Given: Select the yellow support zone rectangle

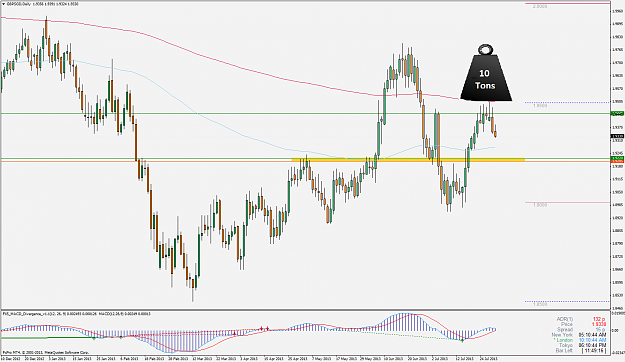Looking at the screenshot, I should point(408,159).
